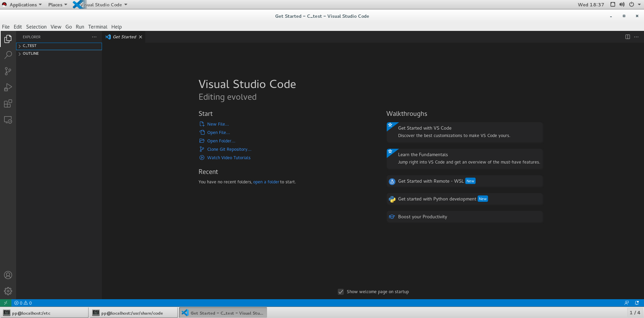The height and width of the screenshot is (318, 644).
Task: Open the Run menu
Action: tap(80, 27)
